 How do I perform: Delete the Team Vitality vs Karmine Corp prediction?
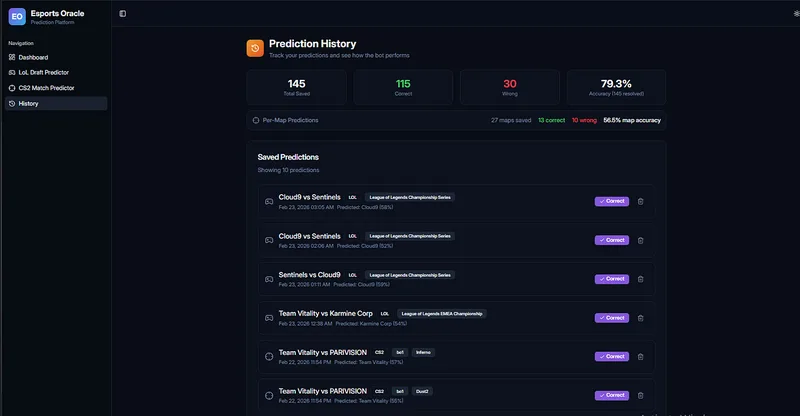tap(640, 318)
